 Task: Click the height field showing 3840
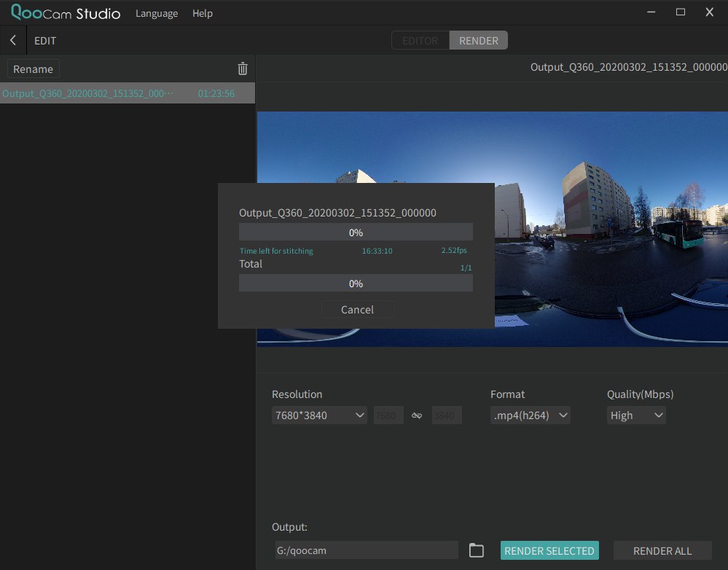pyautogui.click(x=447, y=415)
